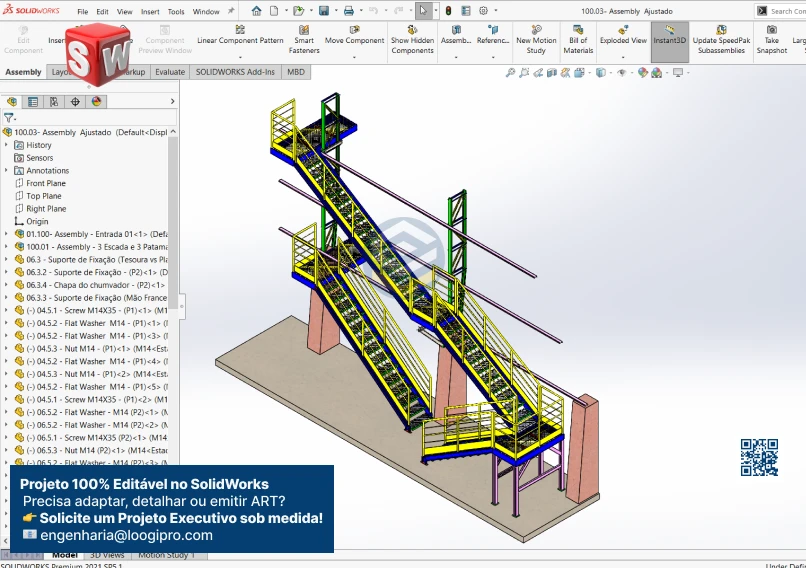This screenshot has width=806, height=568.
Task: Switch to the SOLIDWORKS Add-Ins tab
Action: 235,72
